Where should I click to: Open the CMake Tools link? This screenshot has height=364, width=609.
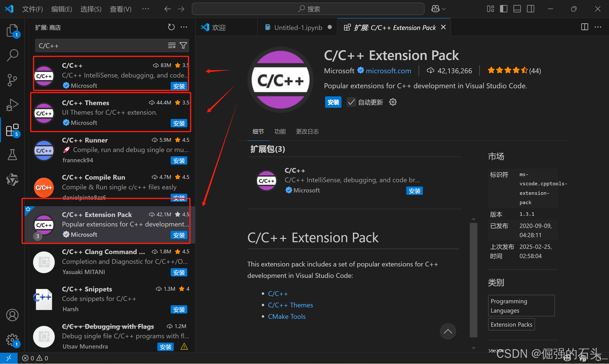point(287,316)
